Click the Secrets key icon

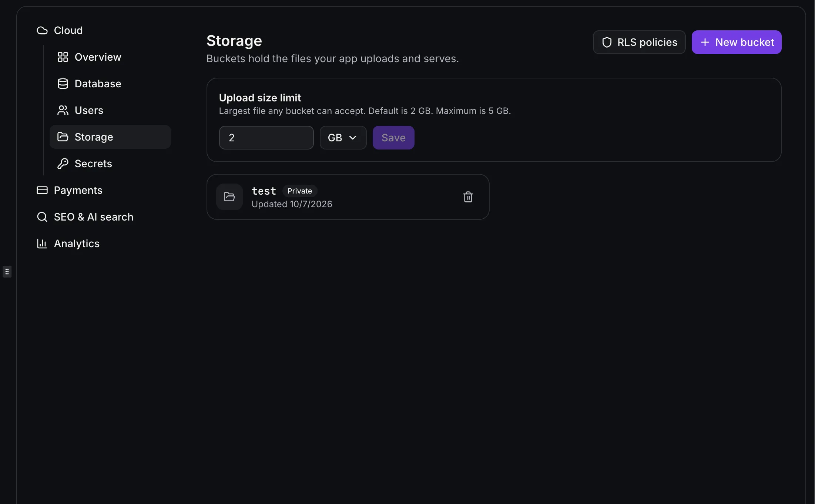63,164
